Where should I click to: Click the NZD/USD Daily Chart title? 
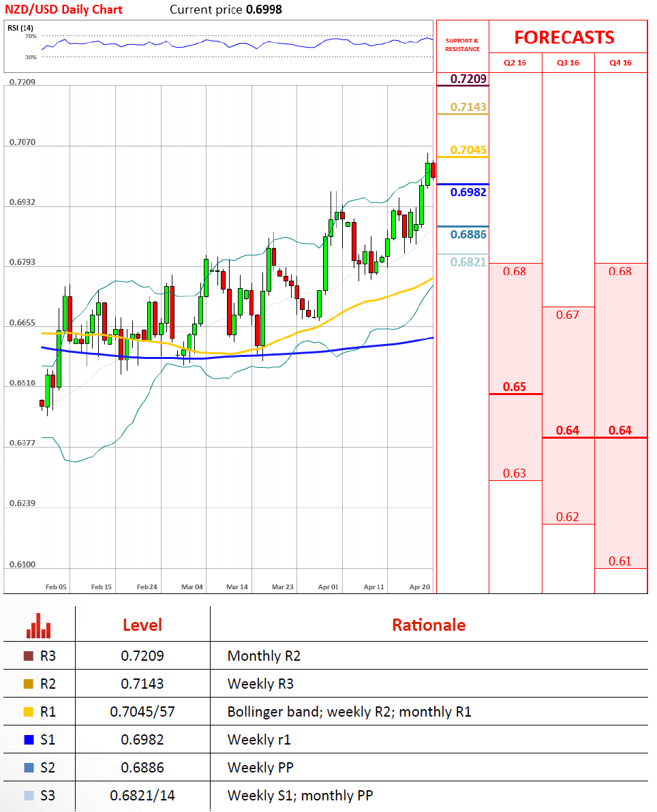pyautogui.click(x=64, y=10)
